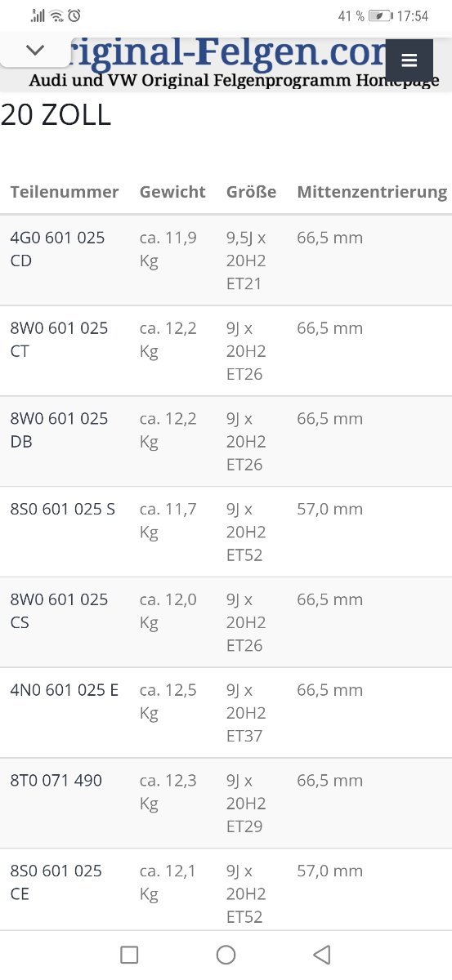Select the 8S0 601 025 S row
This screenshot has width=452, height=980.
pos(226,532)
